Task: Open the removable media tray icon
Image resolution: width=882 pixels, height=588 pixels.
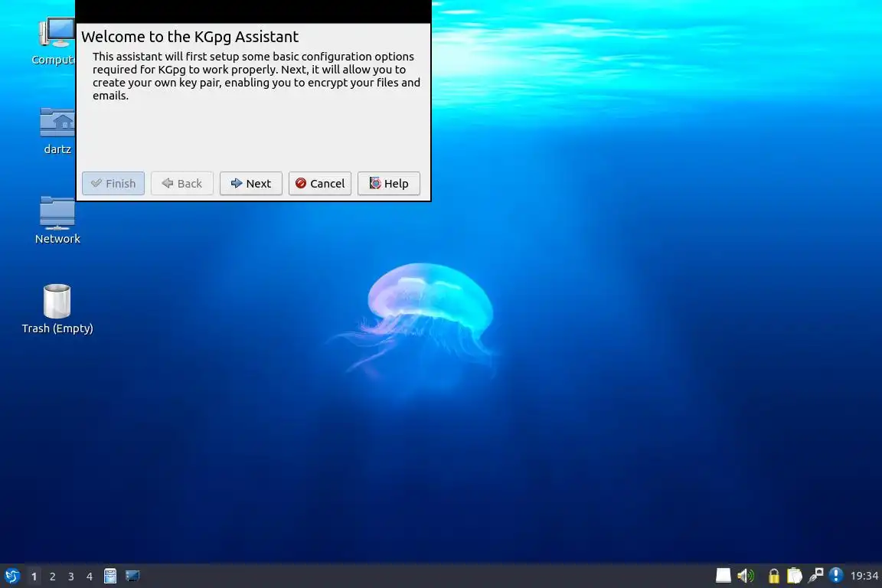Action: (724, 575)
